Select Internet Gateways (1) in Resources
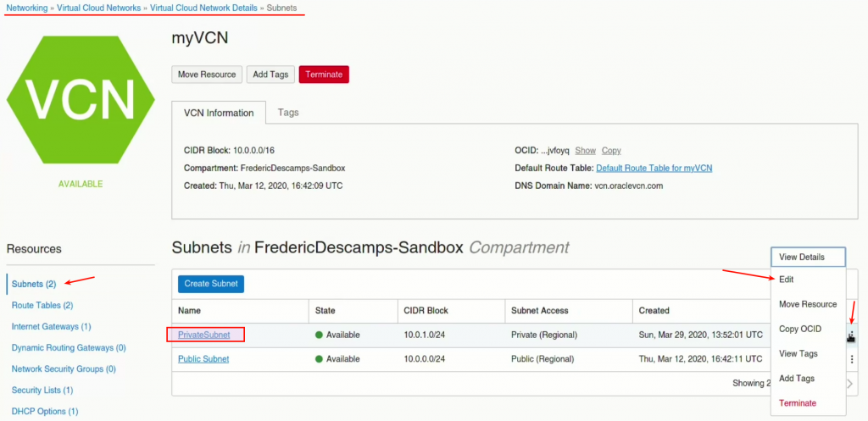Viewport: 868px width, 421px height. [x=52, y=326]
